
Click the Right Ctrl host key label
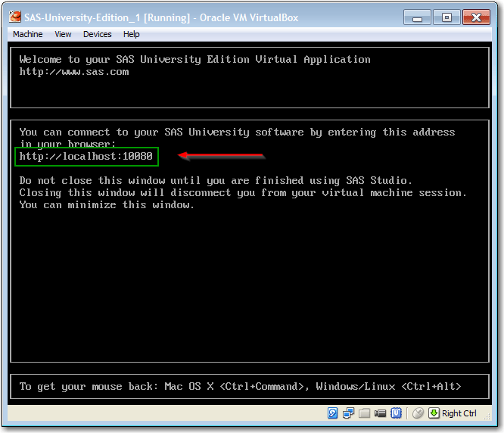pos(459,413)
